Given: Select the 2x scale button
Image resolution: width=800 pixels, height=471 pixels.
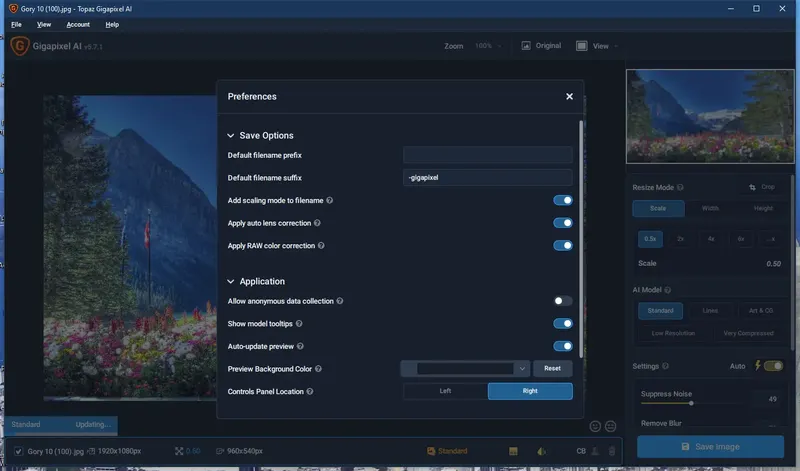Looking at the screenshot, I should [680, 239].
